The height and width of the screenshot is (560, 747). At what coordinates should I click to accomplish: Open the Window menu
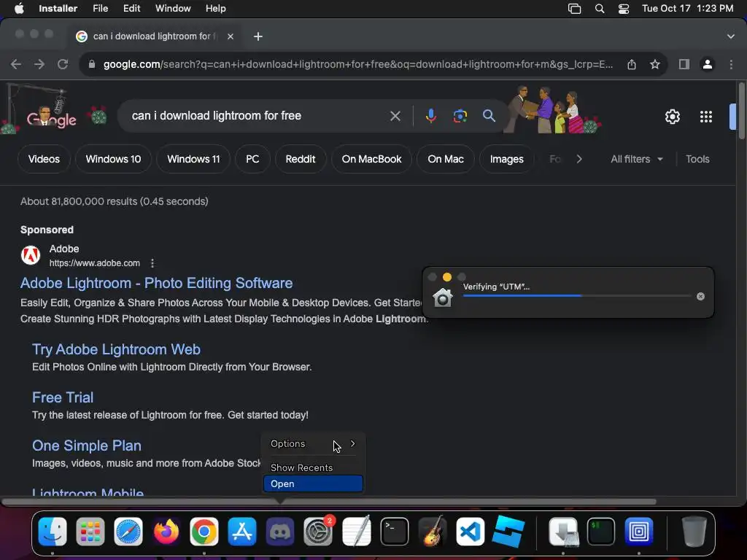pos(173,9)
